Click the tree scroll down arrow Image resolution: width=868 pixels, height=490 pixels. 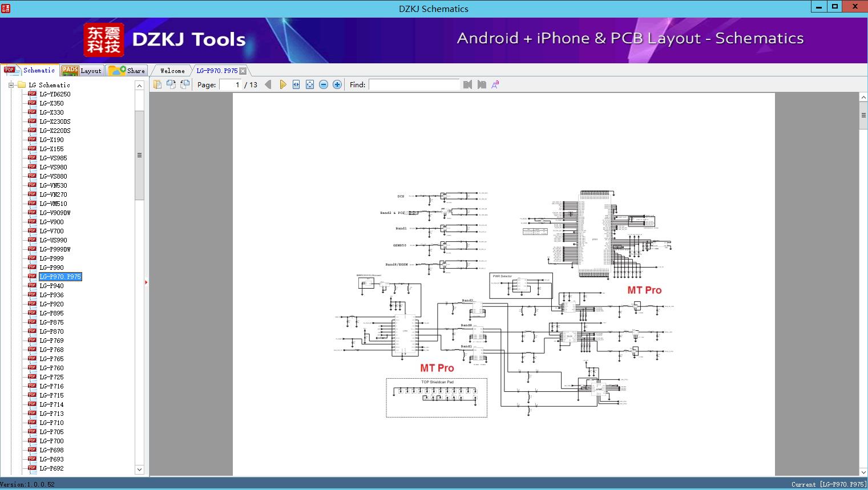point(139,469)
